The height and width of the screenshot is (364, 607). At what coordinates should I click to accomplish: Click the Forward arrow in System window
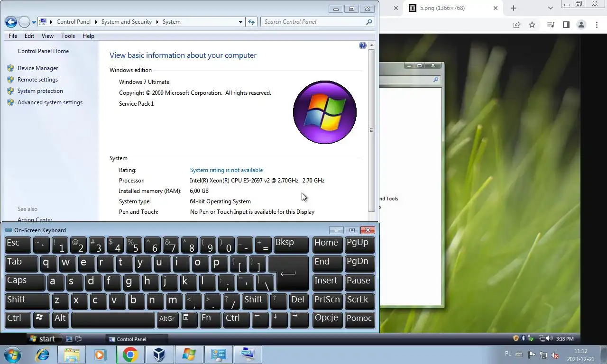24,22
